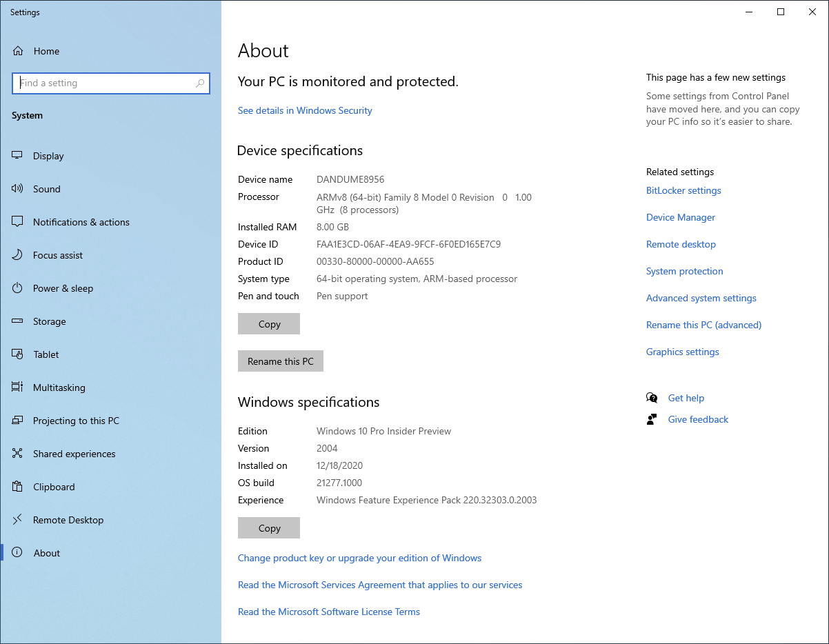
Task: Click the Give feedback icon
Action: [651, 419]
